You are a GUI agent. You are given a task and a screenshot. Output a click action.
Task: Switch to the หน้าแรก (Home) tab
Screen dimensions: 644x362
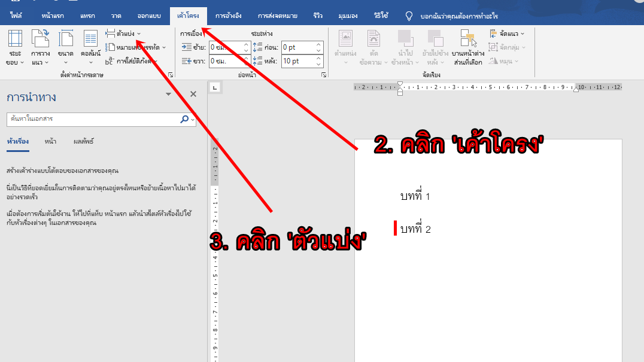53,16
